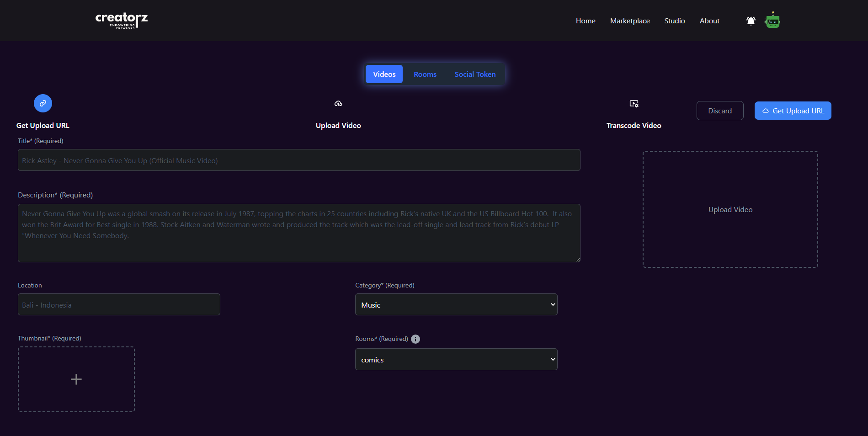Viewport: 868px width, 436px height.
Task: Click the creatorz logo
Action: 122,21
